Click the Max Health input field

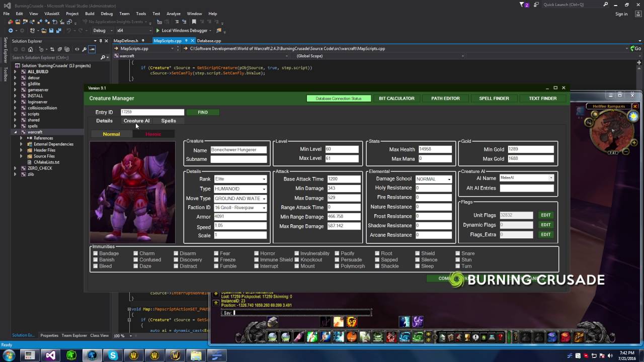[435, 149]
